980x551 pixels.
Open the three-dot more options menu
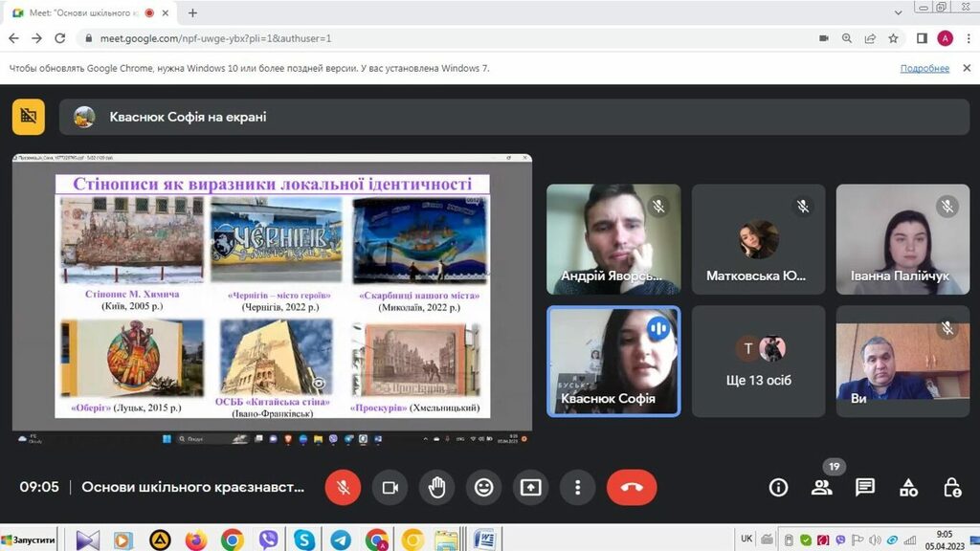[577, 487]
